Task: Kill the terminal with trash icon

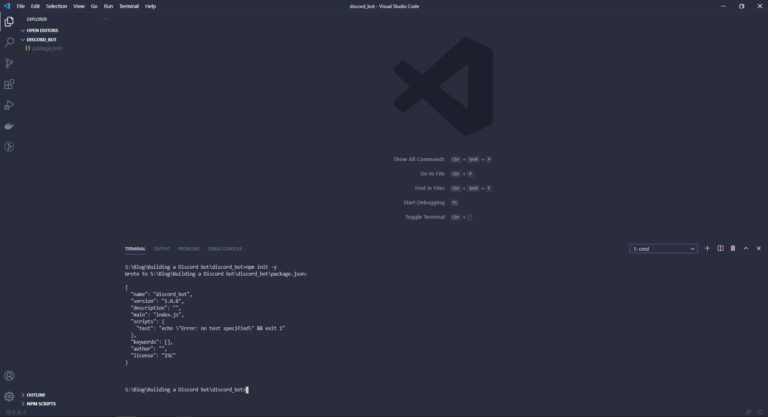Action: (733, 248)
